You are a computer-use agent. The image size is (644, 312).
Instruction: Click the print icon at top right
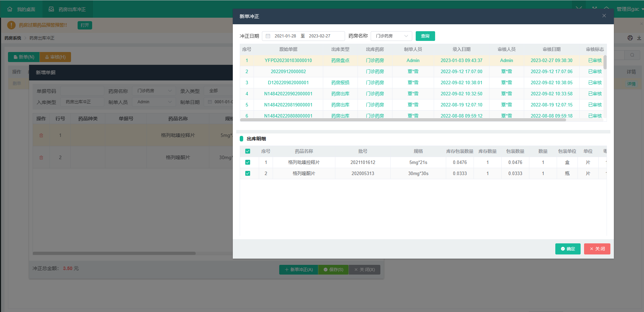tap(630, 38)
